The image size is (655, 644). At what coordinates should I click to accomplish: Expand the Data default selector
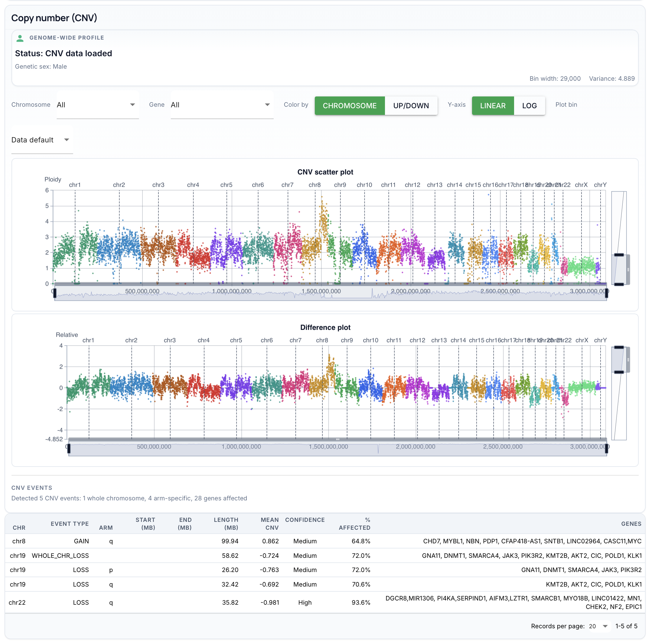click(x=42, y=140)
